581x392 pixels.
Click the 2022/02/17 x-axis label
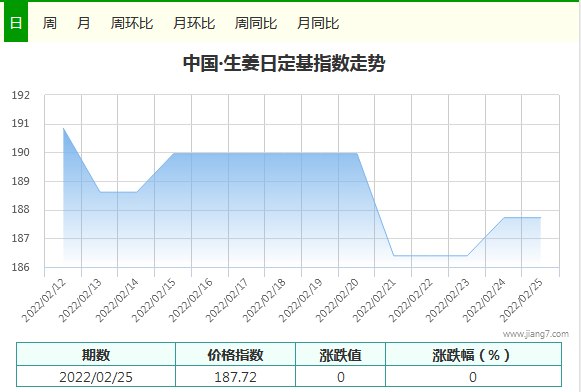coord(227,301)
